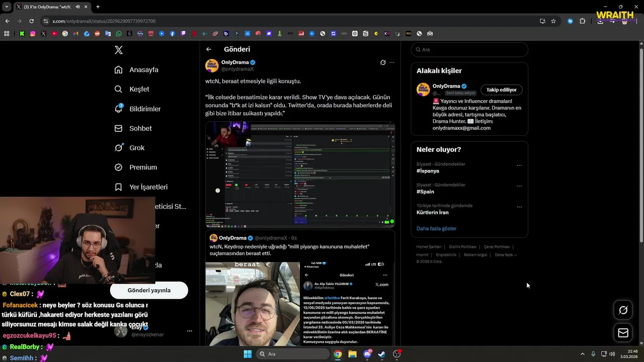Screen dimensions: 644x362
Task: Click Daha fazla göster link
Action: [436, 228]
